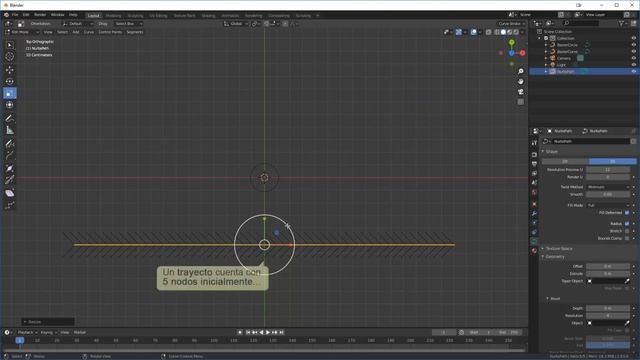Pick the Measure tool

[10, 130]
